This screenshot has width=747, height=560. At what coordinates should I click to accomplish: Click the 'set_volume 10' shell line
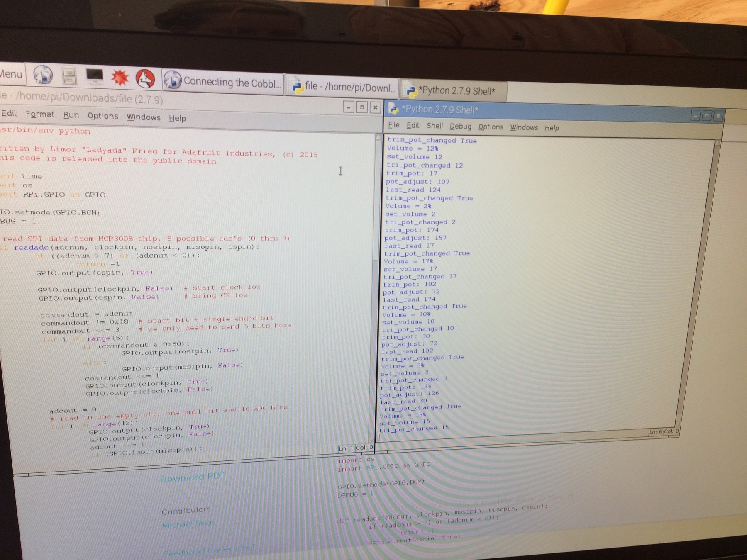(x=408, y=322)
